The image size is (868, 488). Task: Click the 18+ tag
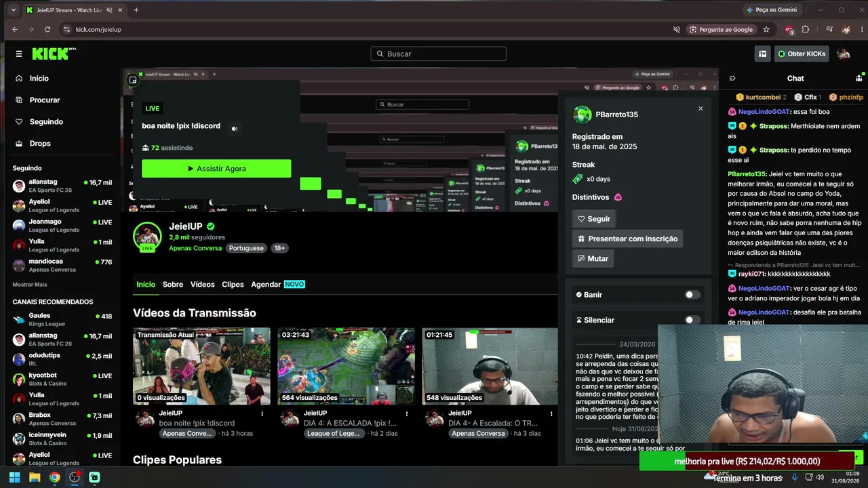click(x=279, y=248)
